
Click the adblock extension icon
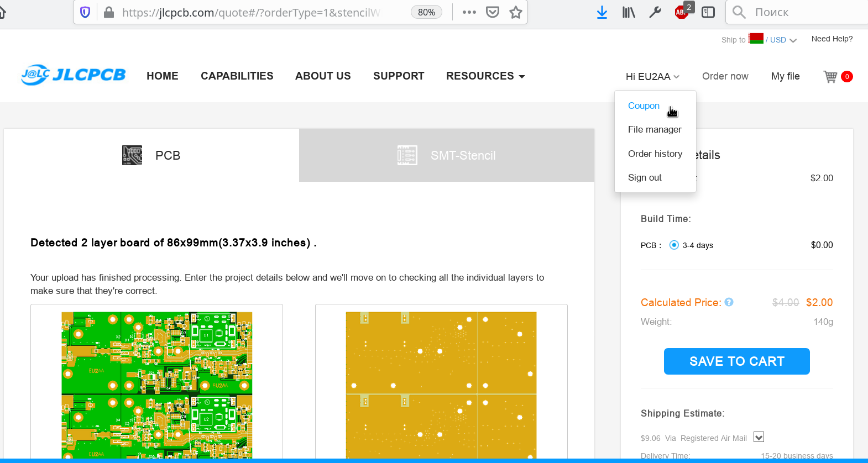681,12
